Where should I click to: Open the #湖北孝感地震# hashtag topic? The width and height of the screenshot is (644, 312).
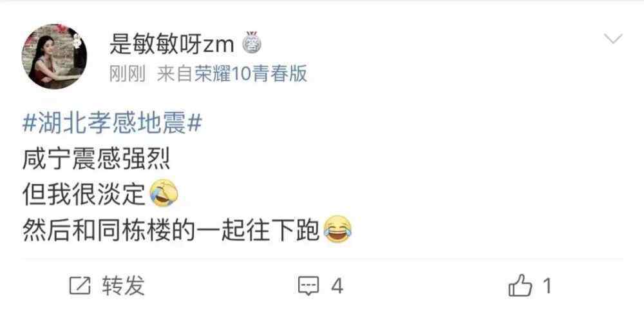coord(112,124)
